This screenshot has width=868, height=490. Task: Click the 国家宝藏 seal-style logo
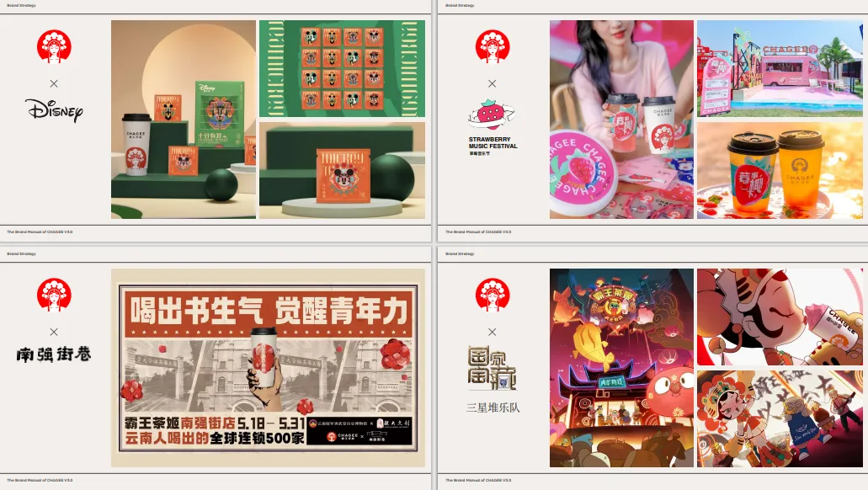(492, 368)
